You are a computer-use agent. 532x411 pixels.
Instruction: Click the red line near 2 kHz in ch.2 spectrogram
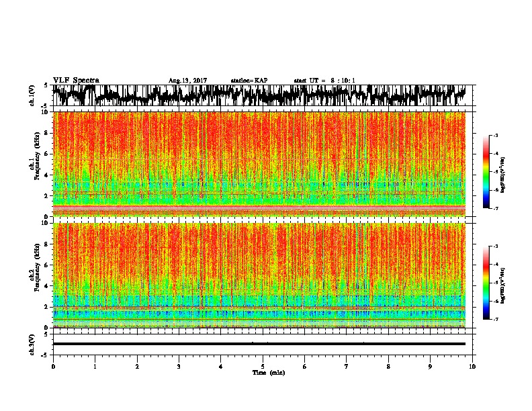click(x=259, y=308)
